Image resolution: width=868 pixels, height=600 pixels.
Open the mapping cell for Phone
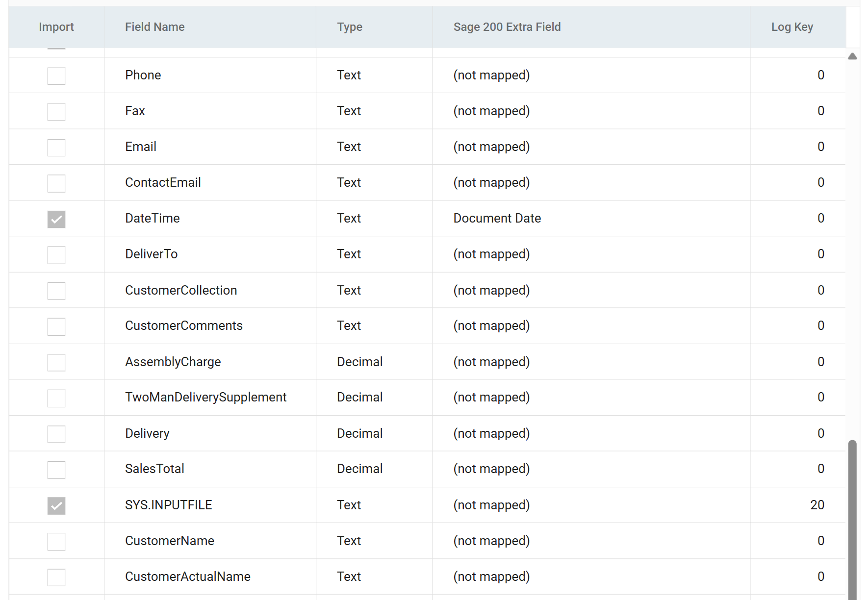click(x=591, y=75)
